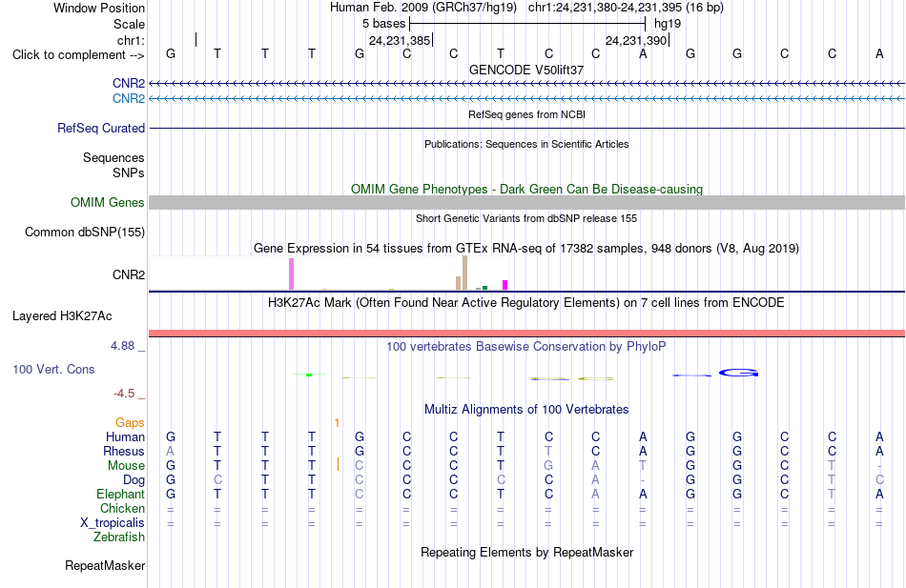Click the Mouse species label
Viewport: 906px width, 588px height.
click(126, 466)
